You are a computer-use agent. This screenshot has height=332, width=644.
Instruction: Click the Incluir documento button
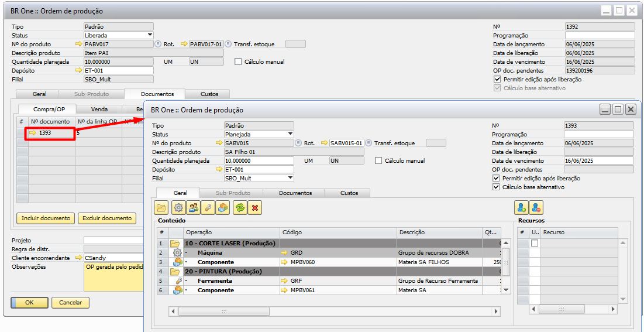point(46,218)
